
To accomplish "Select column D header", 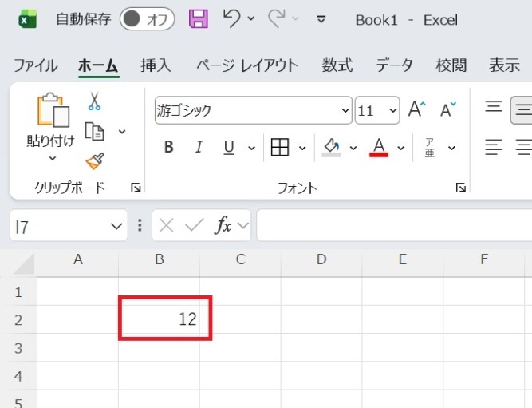I will (321, 259).
